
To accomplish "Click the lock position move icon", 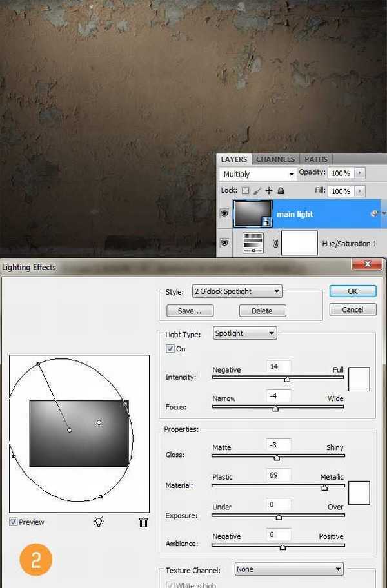I will (268, 191).
